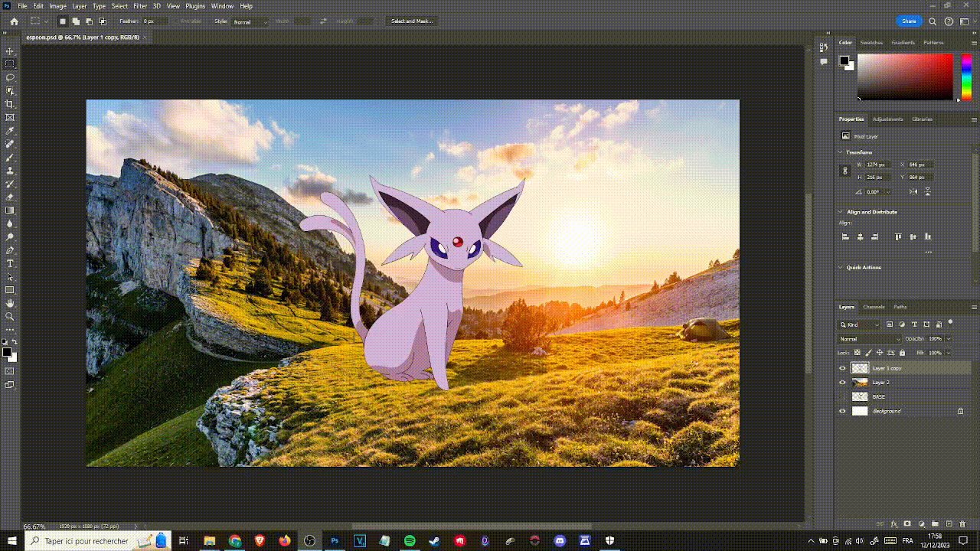Open the Layer menu
980x551 pixels.
pos(80,6)
